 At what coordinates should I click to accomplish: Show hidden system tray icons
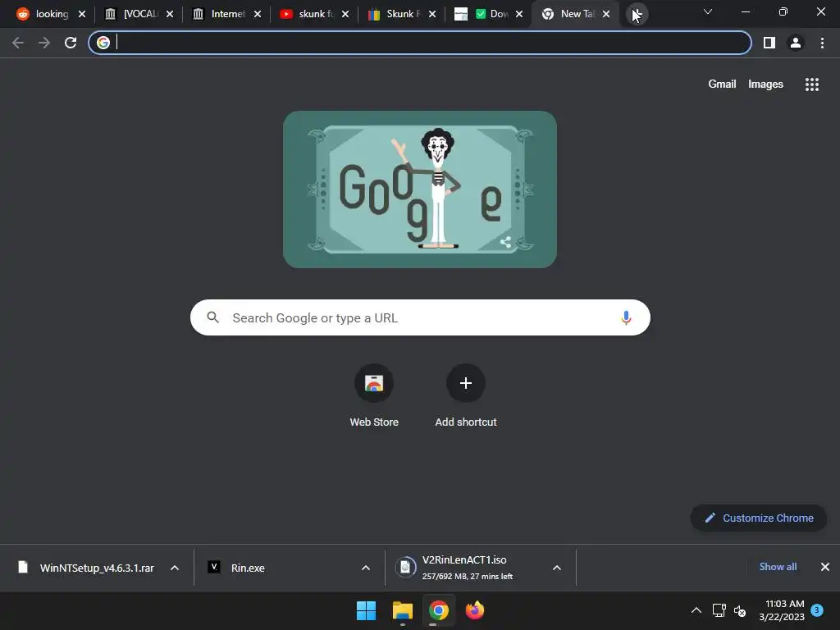pos(696,610)
